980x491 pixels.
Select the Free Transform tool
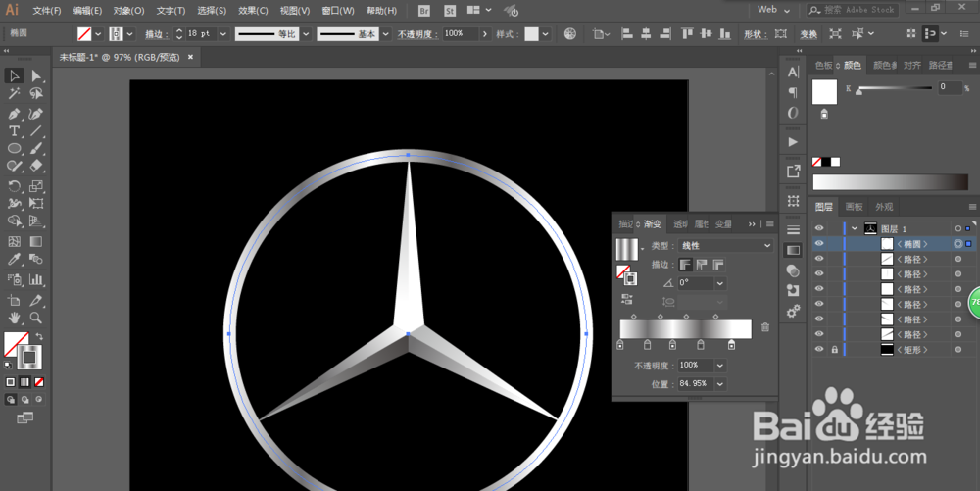click(36, 204)
